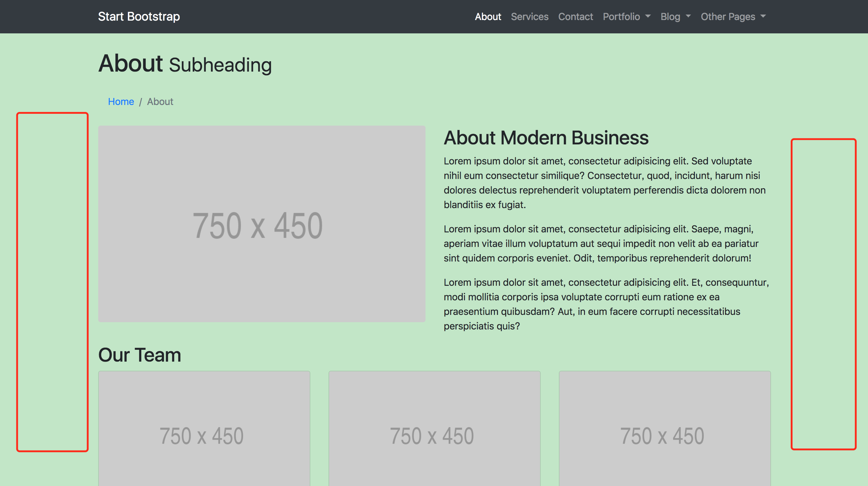
Task: Expand the Blog dropdown menu
Action: pyautogui.click(x=670, y=16)
